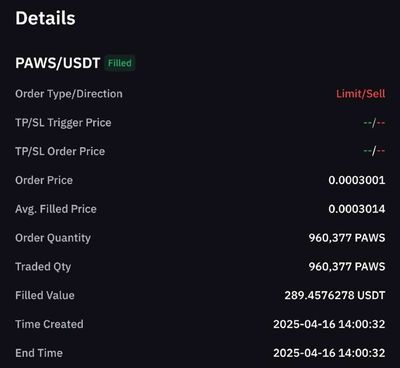Select the TP/SL Order Price label
The width and height of the screenshot is (400, 368).
tap(60, 151)
